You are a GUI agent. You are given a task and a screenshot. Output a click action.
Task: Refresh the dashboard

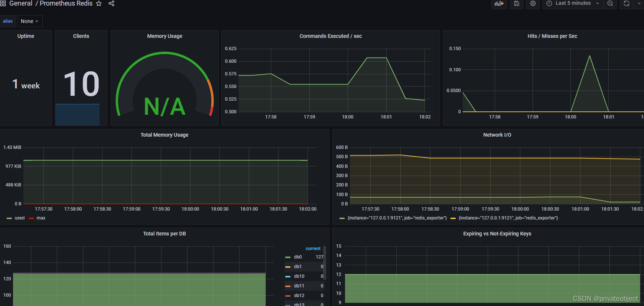pos(627,3)
